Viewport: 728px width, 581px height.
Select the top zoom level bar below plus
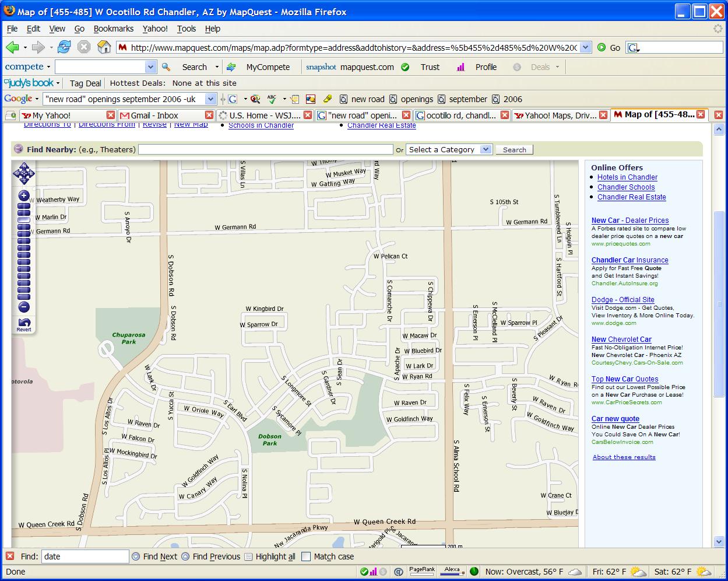(24, 206)
